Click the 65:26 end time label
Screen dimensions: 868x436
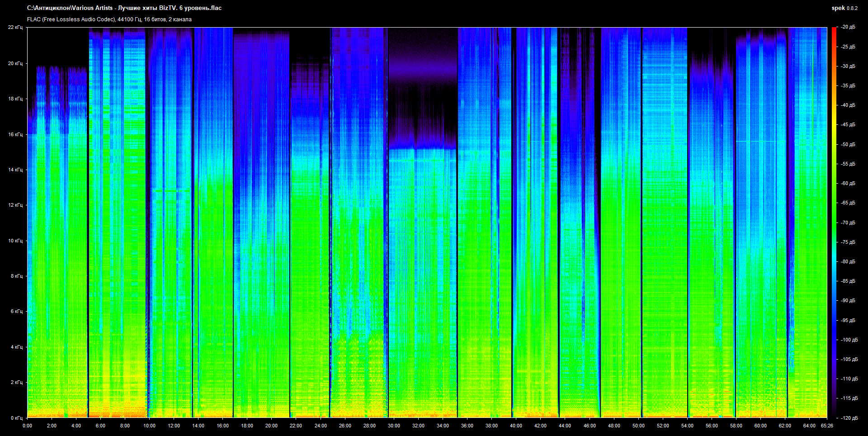pyautogui.click(x=827, y=426)
